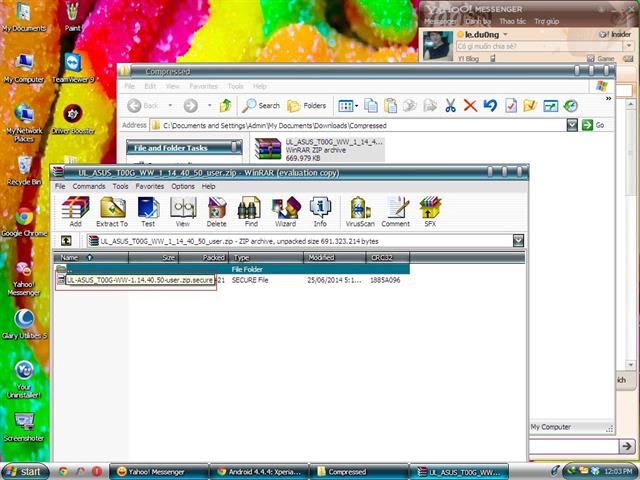Click Explorer Forward arrow
The width and height of the screenshot is (640, 480).
(191, 106)
